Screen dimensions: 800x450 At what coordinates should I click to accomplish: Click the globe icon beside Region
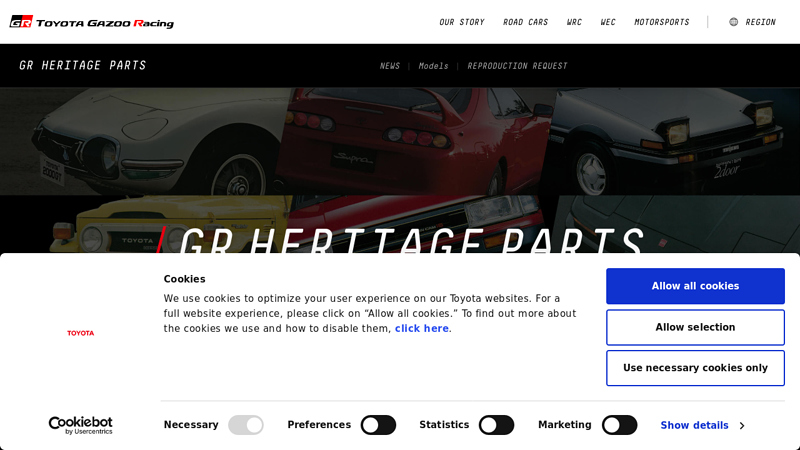click(733, 22)
